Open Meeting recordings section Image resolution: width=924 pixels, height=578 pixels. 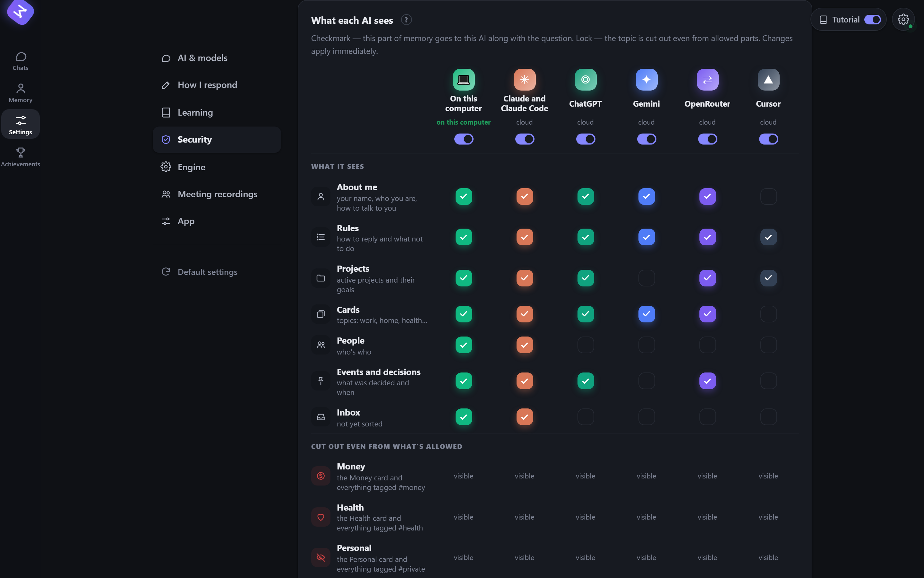pyautogui.click(x=217, y=194)
